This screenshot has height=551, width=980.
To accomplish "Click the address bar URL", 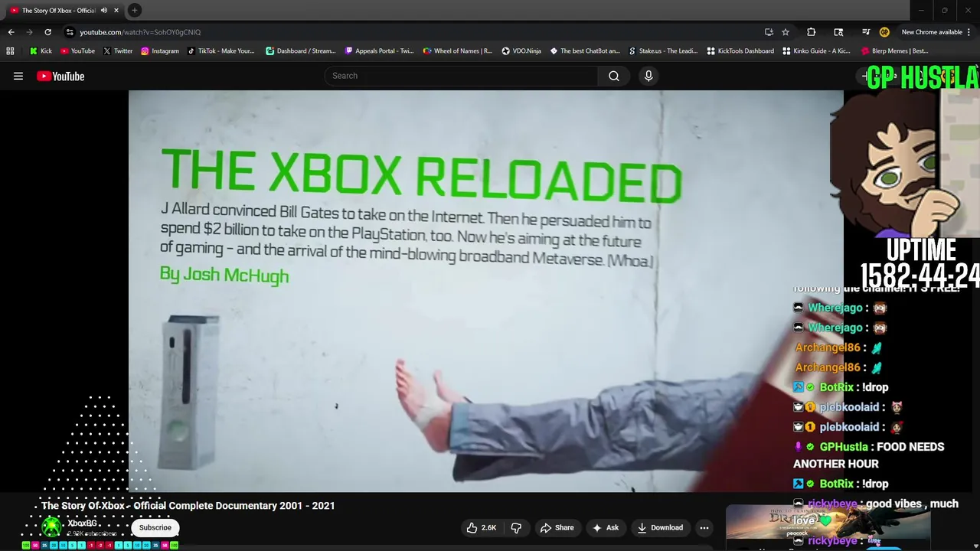I will coord(140,32).
